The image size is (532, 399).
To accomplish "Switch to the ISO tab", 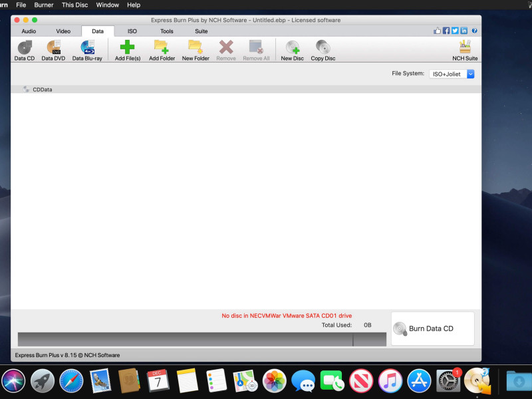I will point(132,31).
